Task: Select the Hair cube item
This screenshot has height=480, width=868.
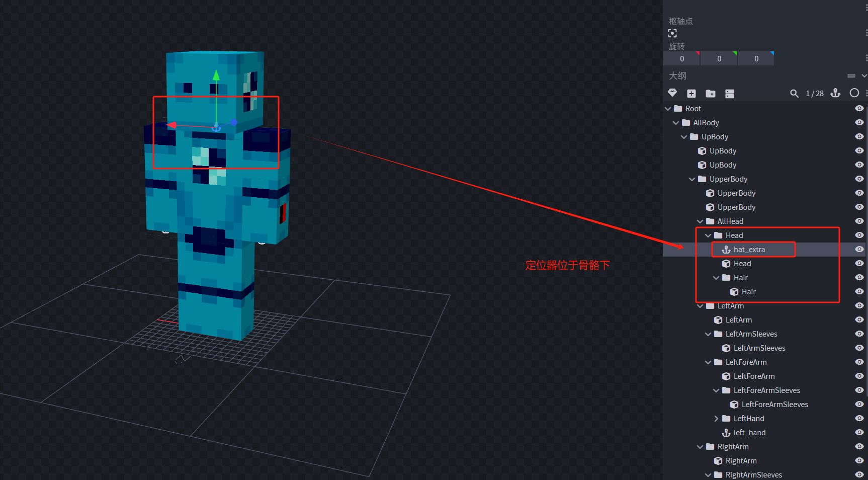Action: pyautogui.click(x=748, y=292)
